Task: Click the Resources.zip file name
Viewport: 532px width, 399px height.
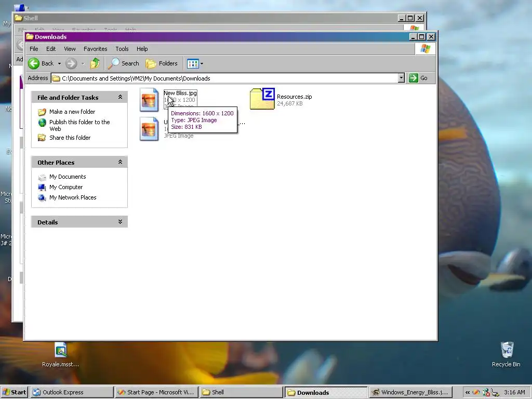Action: pos(294,97)
